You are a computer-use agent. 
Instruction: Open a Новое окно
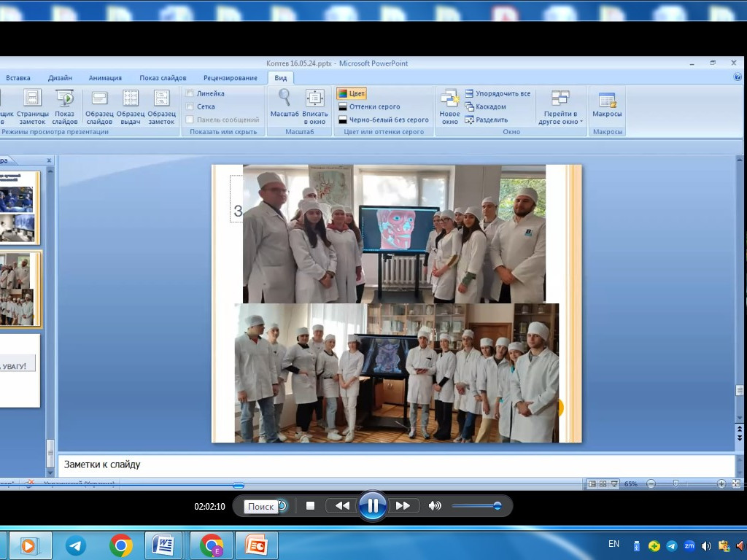coord(449,107)
